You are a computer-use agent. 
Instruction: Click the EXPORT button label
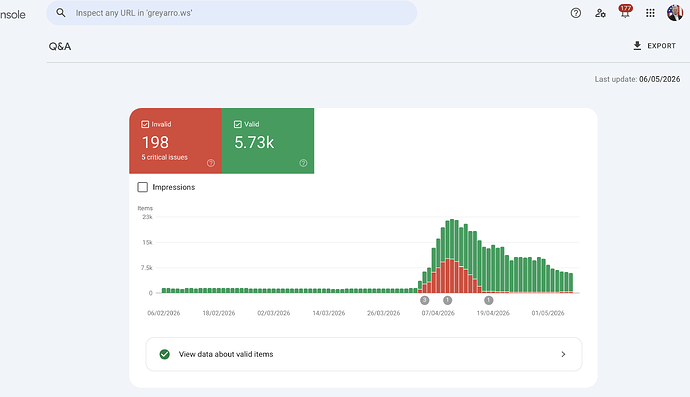pyautogui.click(x=661, y=46)
